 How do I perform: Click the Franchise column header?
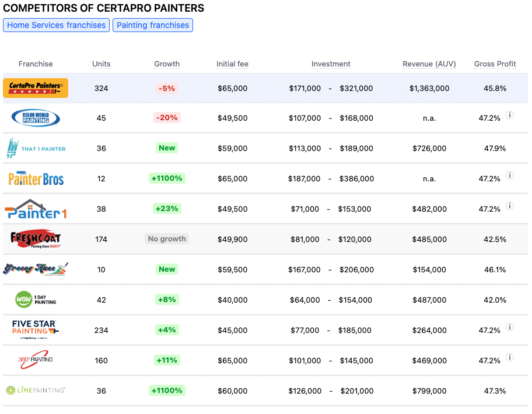click(36, 64)
